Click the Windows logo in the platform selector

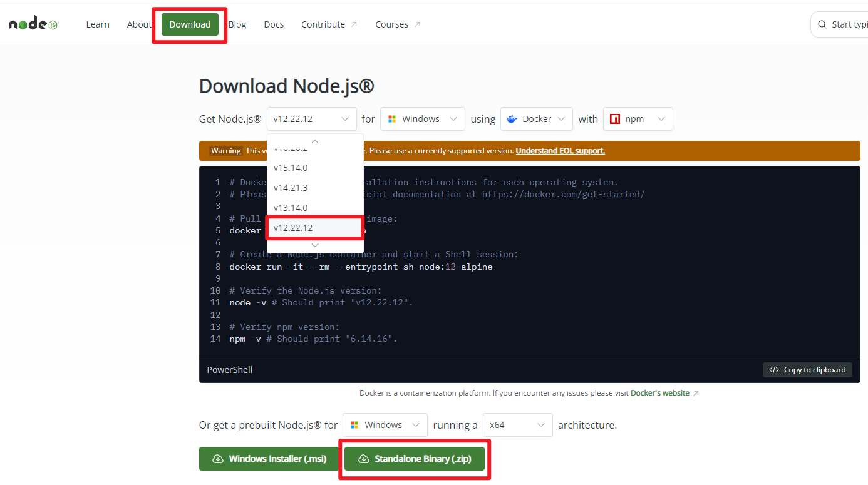click(392, 119)
